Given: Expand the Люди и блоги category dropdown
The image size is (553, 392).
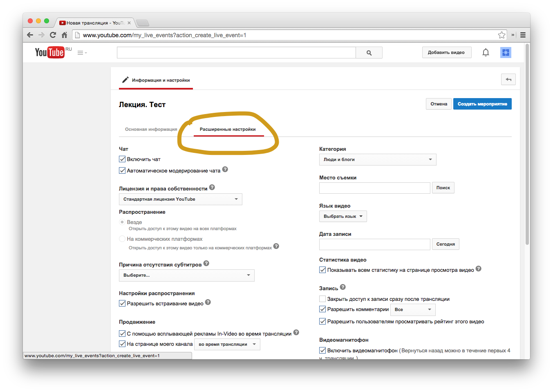Looking at the screenshot, I should coord(377,159).
